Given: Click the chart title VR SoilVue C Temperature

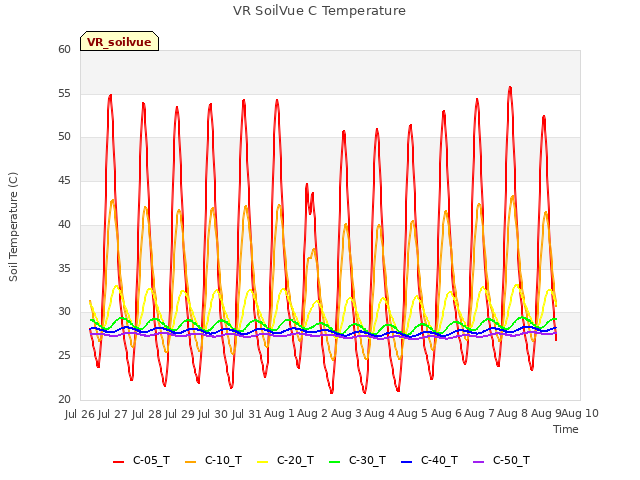Looking at the screenshot, I should 319,11.
